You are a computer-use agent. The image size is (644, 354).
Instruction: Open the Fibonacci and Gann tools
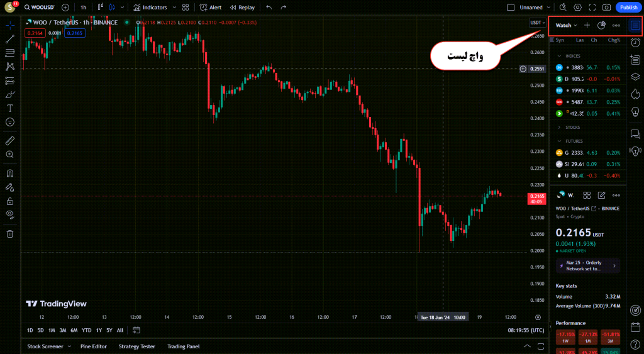(x=10, y=53)
